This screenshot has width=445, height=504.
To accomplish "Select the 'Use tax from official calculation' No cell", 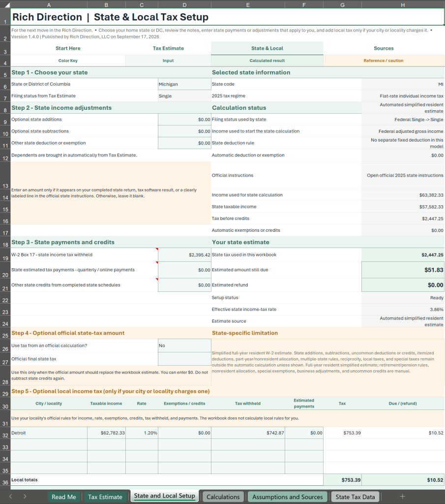I will point(184,346).
